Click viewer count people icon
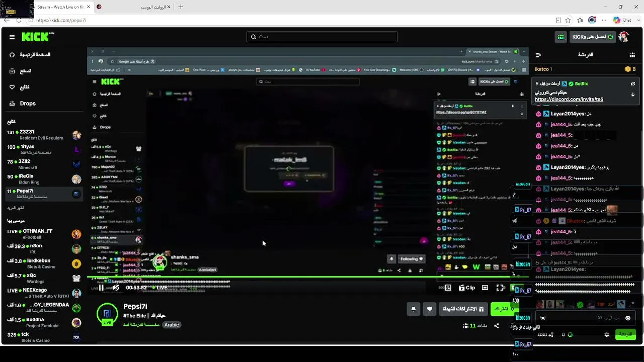This screenshot has height=362, width=644. click(x=466, y=326)
